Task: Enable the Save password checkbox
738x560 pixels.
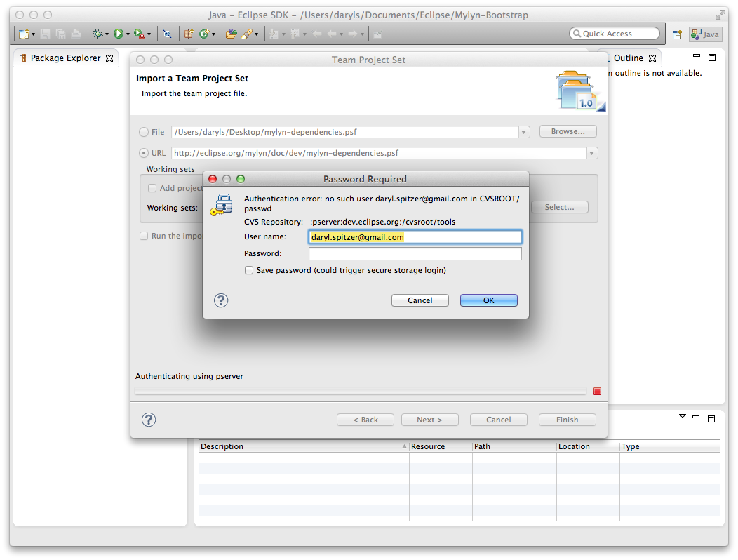Action: (x=249, y=270)
